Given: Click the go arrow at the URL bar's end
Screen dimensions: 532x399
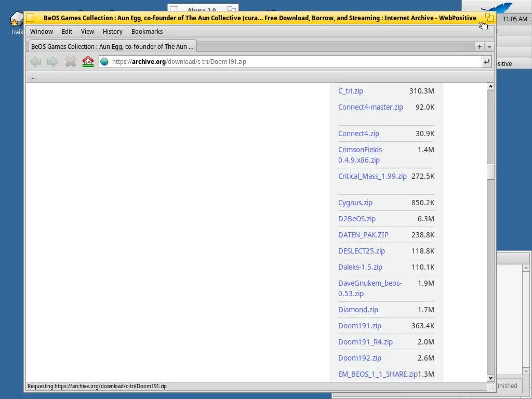Looking at the screenshot, I should tap(486, 62).
